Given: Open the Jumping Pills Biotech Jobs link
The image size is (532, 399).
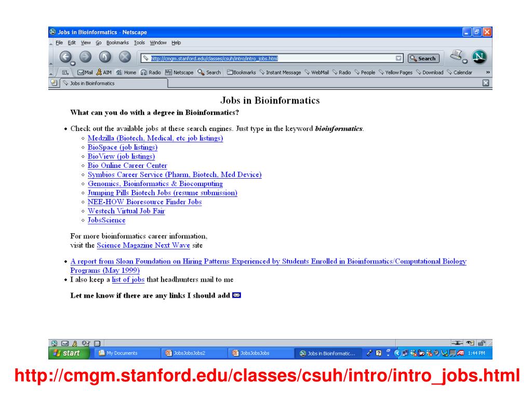Looking at the screenshot, I should 163,193.
